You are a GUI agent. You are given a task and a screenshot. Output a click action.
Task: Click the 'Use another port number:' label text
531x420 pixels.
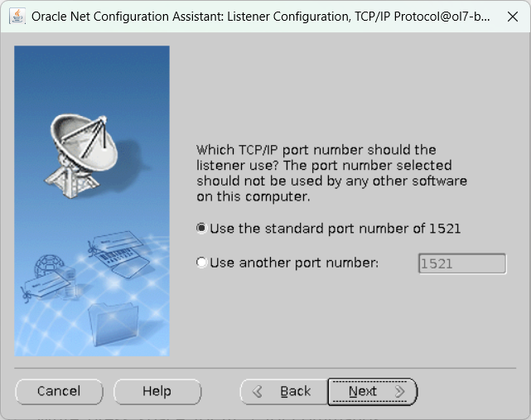[294, 263]
